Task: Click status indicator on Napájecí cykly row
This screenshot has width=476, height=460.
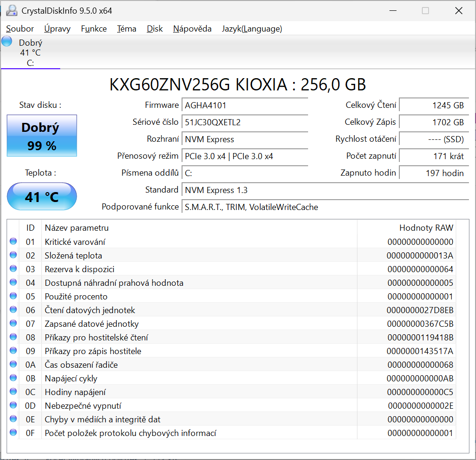Action: 14,378
